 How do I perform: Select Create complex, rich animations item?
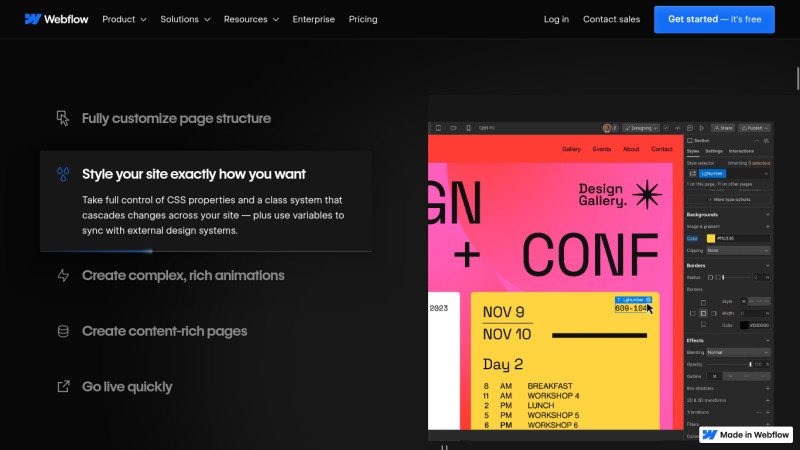183,275
